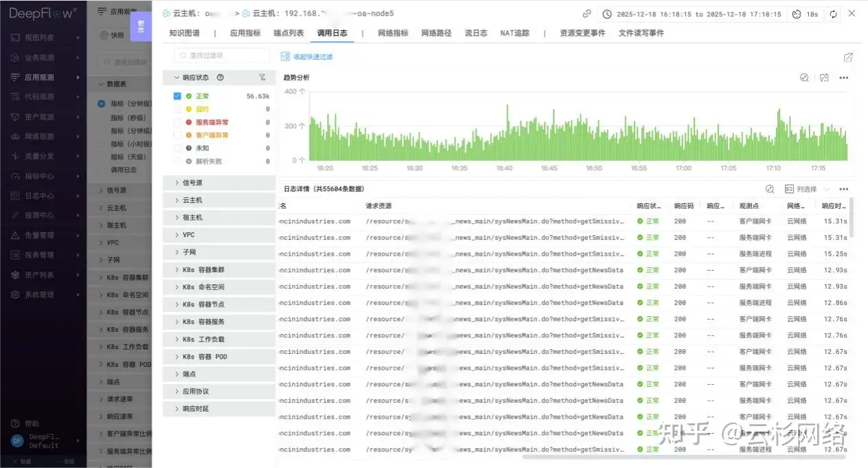The width and height of the screenshot is (868, 468).
Task: Collapse the 响应状态 filter section
Action: click(x=176, y=78)
